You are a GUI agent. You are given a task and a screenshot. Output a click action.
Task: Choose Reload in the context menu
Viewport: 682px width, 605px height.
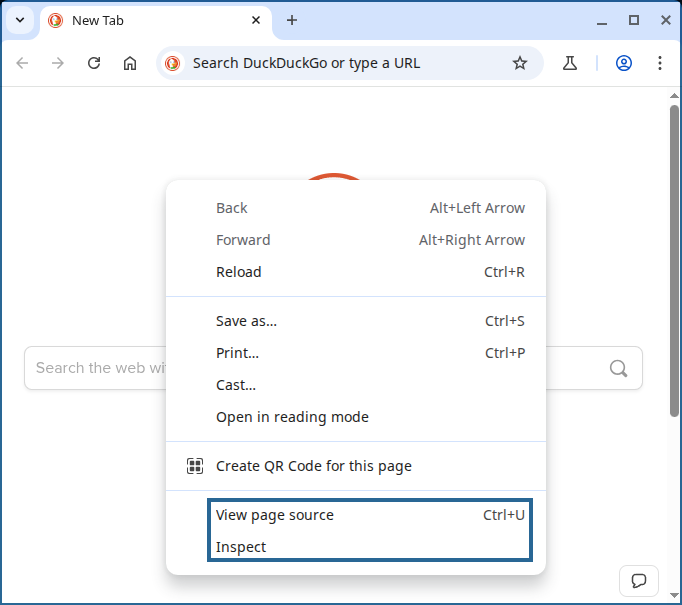coord(355,272)
